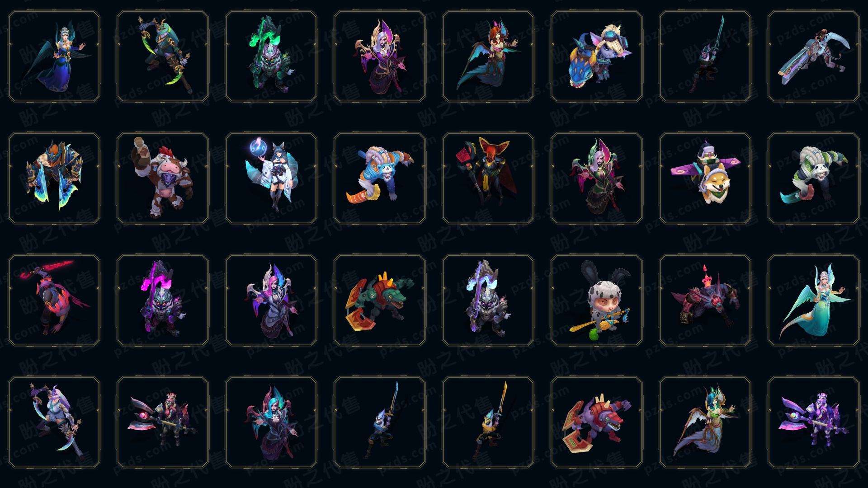This screenshot has width=868, height=488.
Task: Select the Ahri holding blue orb thumbnail
Action: click(271, 178)
